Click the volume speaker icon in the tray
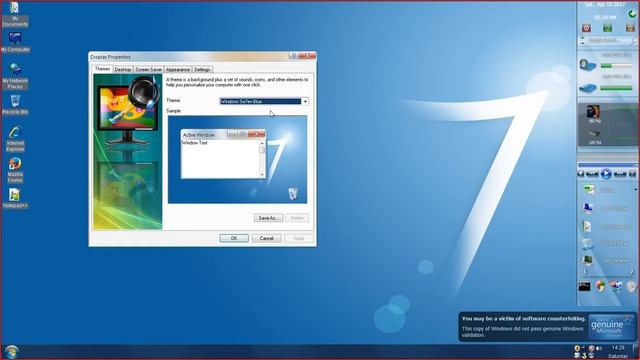Viewport: 640px width, 360px height. click(x=599, y=348)
